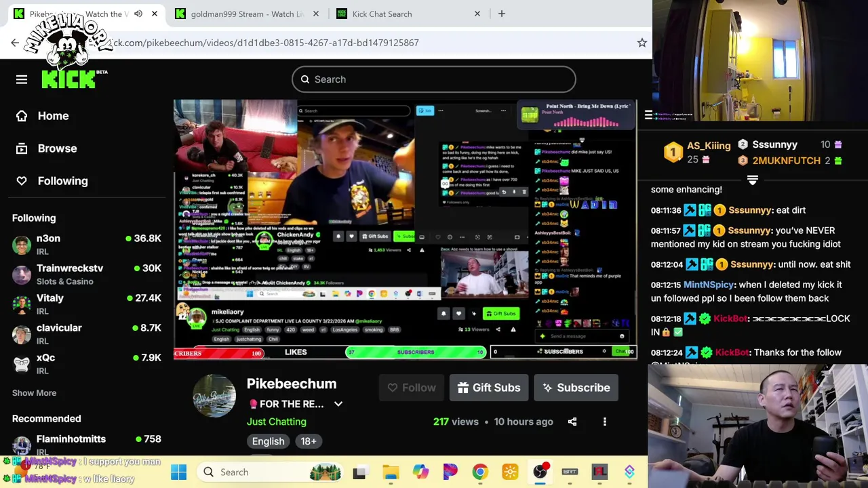Click the browser address bar URL
The width and height of the screenshot is (868, 488).
264,43
